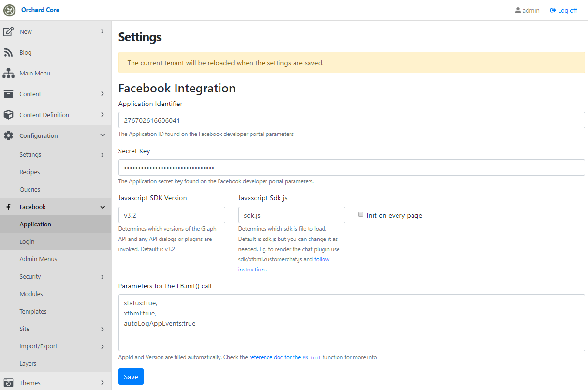
Task: Enable the Init on every page checkbox
Action: (x=361, y=215)
